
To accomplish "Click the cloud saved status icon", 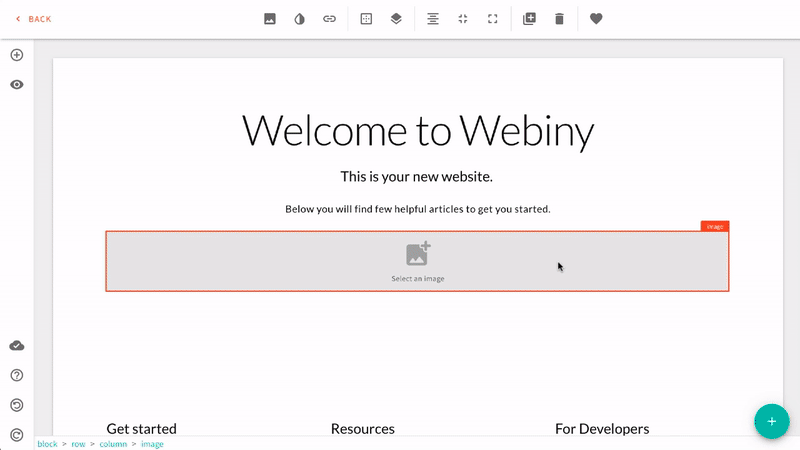I will tap(17, 346).
